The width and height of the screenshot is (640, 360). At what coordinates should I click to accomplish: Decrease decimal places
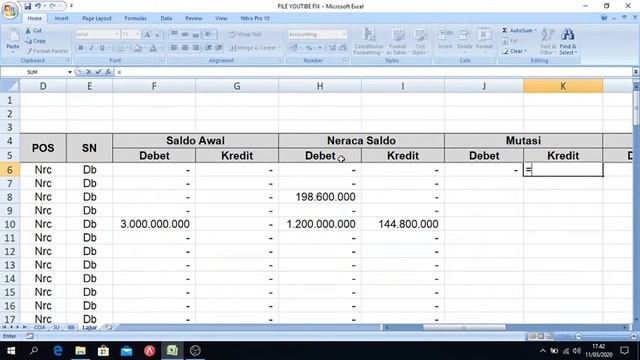[342, 48]
